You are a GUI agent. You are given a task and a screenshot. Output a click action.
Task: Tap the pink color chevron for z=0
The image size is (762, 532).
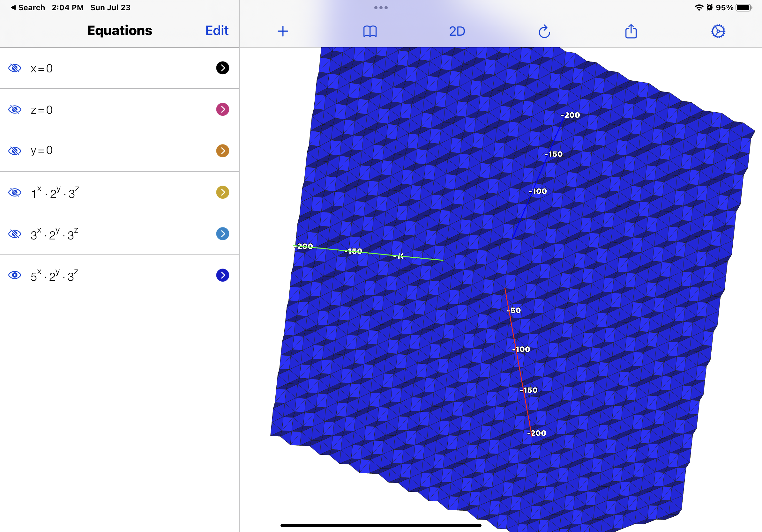[x=222, y=109]
